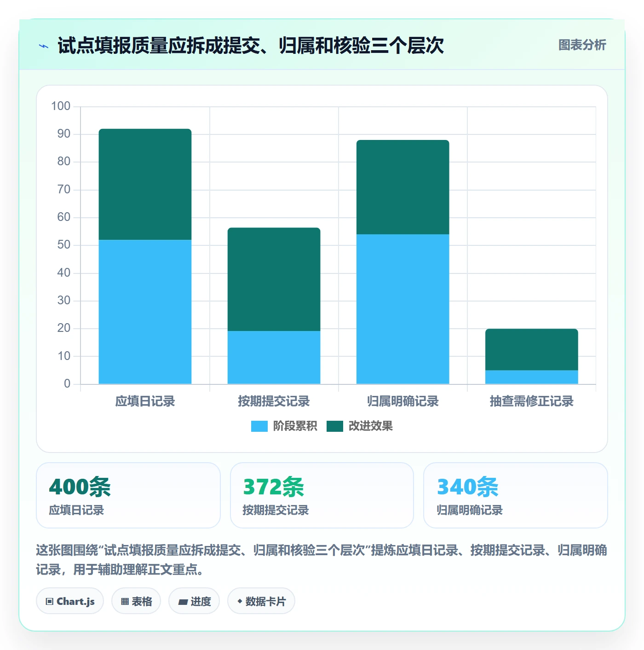Click the 按期提交记录 x-axis label
The height and width of the screenshot is (650, 644).
tap(274, 401)
